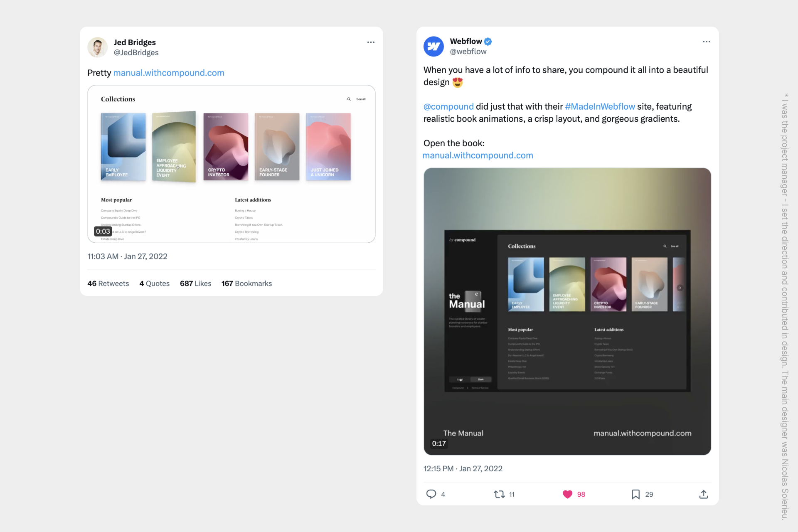Open manual.withcompound.com link in Jed's tweet
Viewport: 798px width, 532px height.
click(x=169, y=73)
